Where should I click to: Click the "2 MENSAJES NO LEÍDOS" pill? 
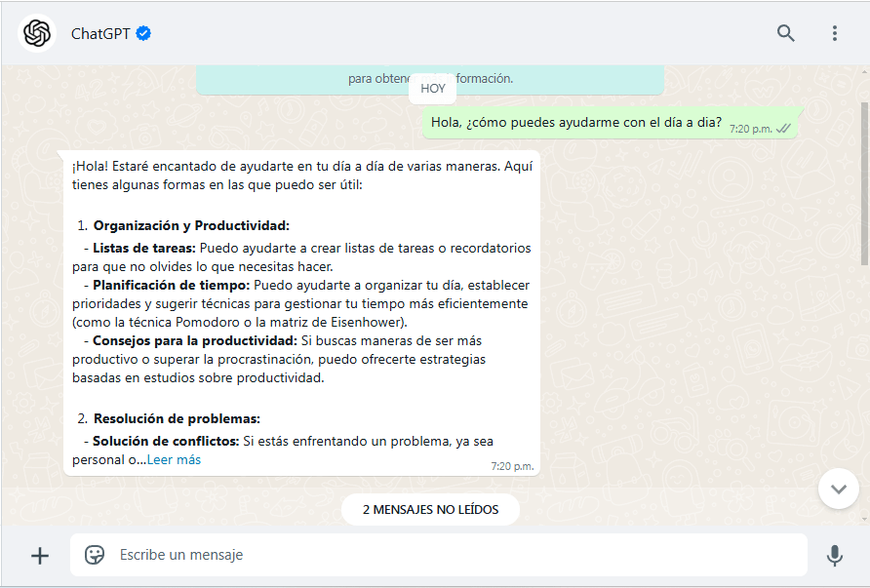430,509
